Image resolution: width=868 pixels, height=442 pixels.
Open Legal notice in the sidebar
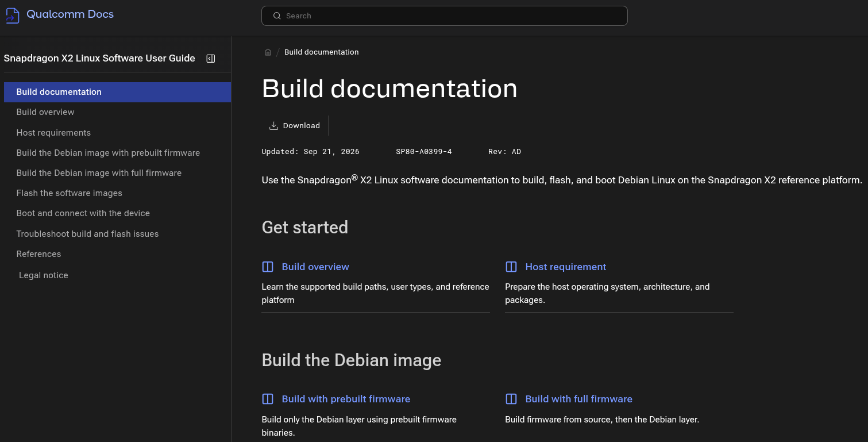(44, 275)
